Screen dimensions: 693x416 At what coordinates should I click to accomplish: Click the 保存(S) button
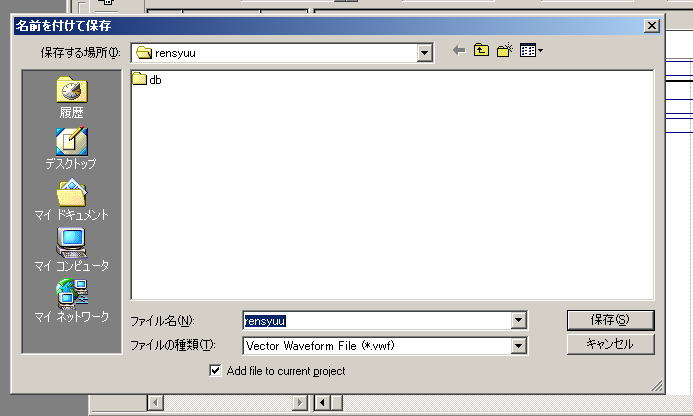tap(610, 320)
